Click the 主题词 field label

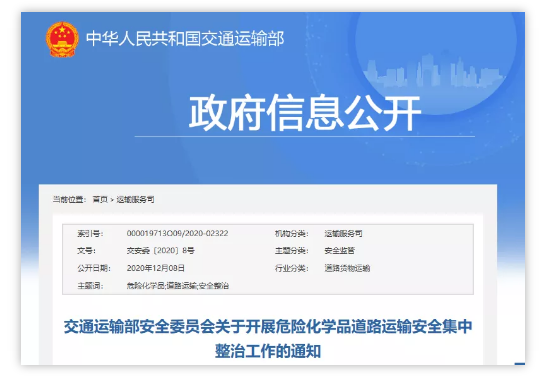[90, 286]
